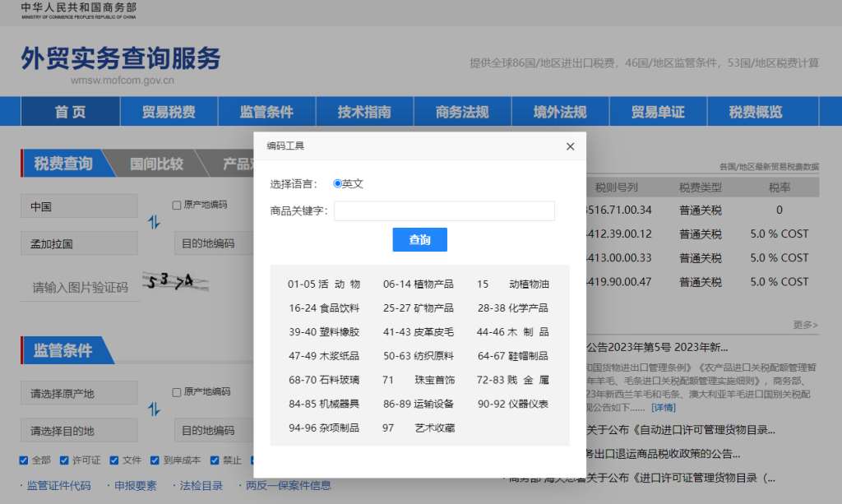This screenshot has width=842, height=504.
Task: Choose category 15 动植物油
Action: point(513,284)
